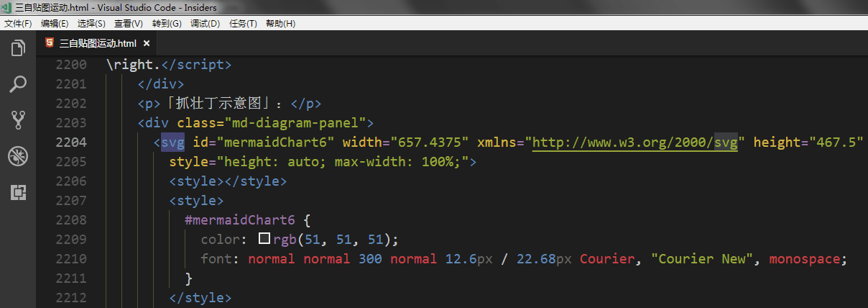Open the Extensions view in activity bar

(x=18, y=192)
